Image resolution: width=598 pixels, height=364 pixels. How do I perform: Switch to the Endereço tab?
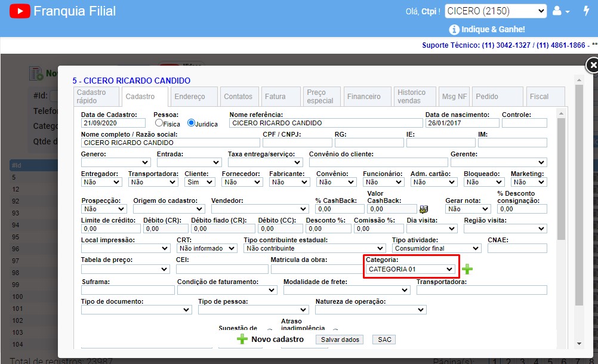[x=194, y=97]
